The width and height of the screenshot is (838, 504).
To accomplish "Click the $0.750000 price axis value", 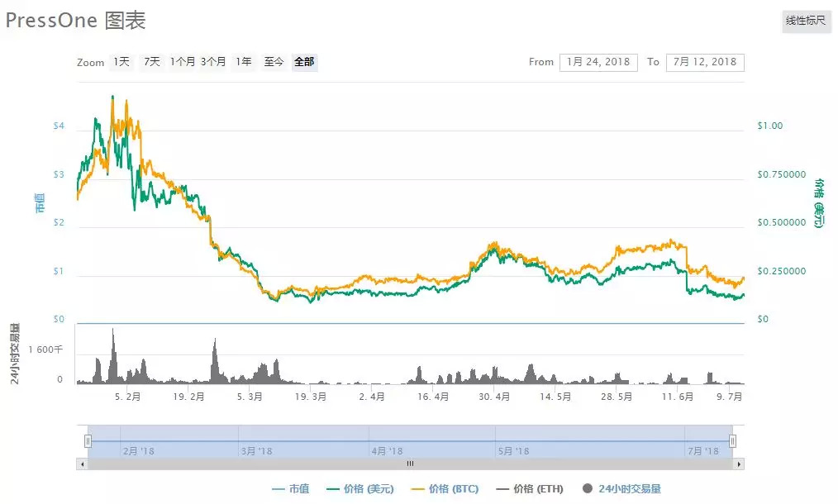I will pos(781,174).
